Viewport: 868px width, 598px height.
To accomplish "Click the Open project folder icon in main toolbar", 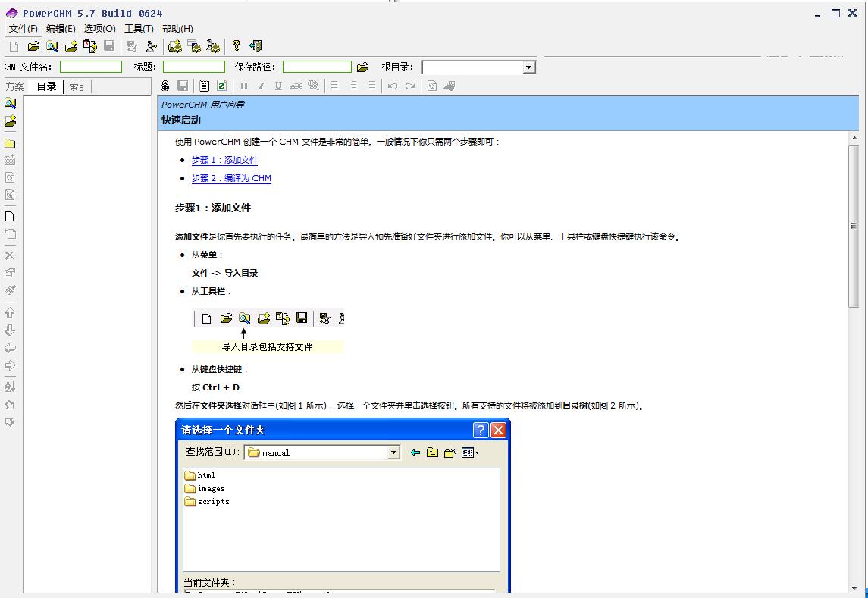I will tap(33, 46).
